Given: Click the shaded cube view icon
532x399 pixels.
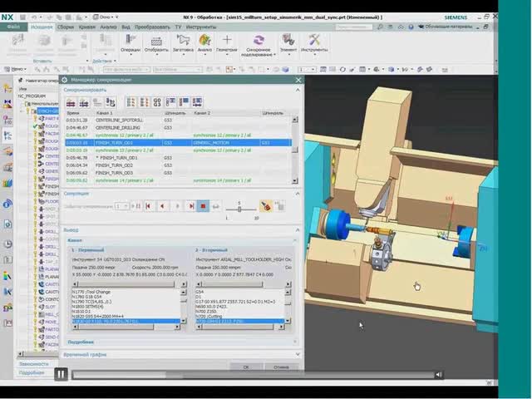Looking at the screenshot, I should pos(286,70).
